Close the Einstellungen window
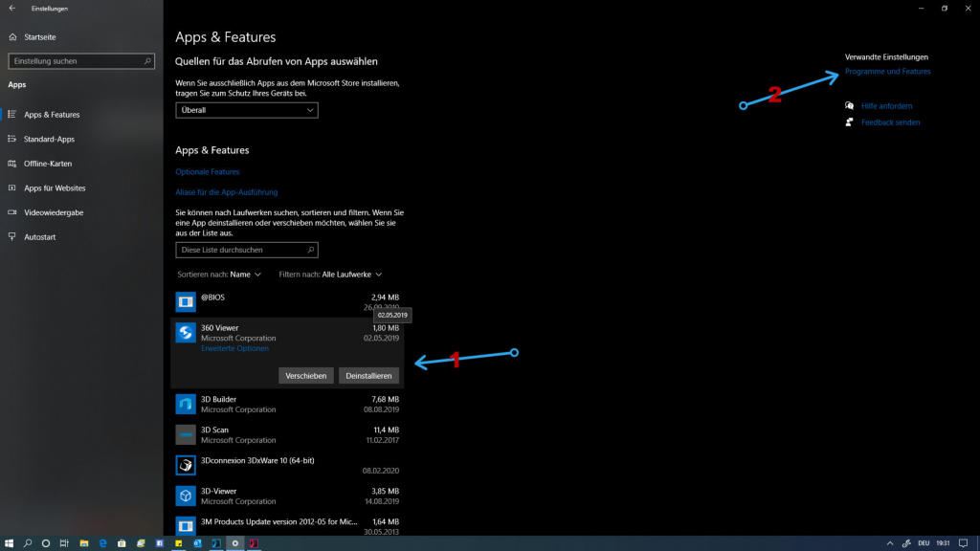The height and width of the screenshot is (551, 980). click(x=969, y=8)
